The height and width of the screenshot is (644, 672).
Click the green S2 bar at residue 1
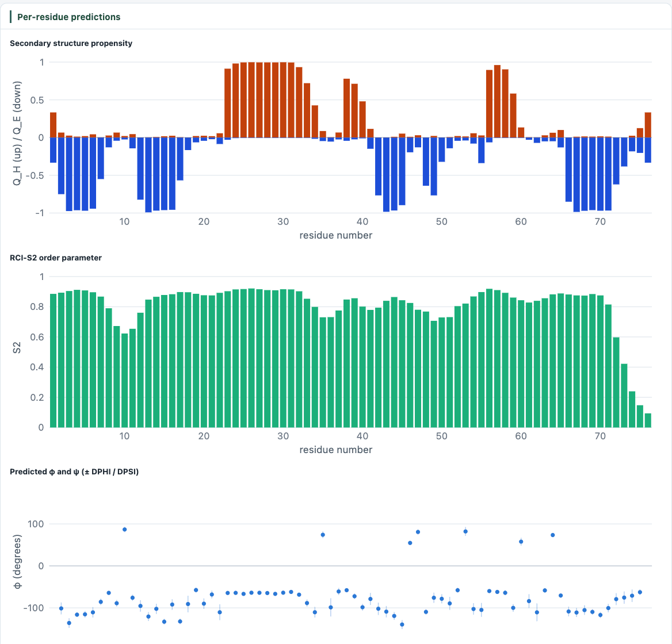pos(53,361)
